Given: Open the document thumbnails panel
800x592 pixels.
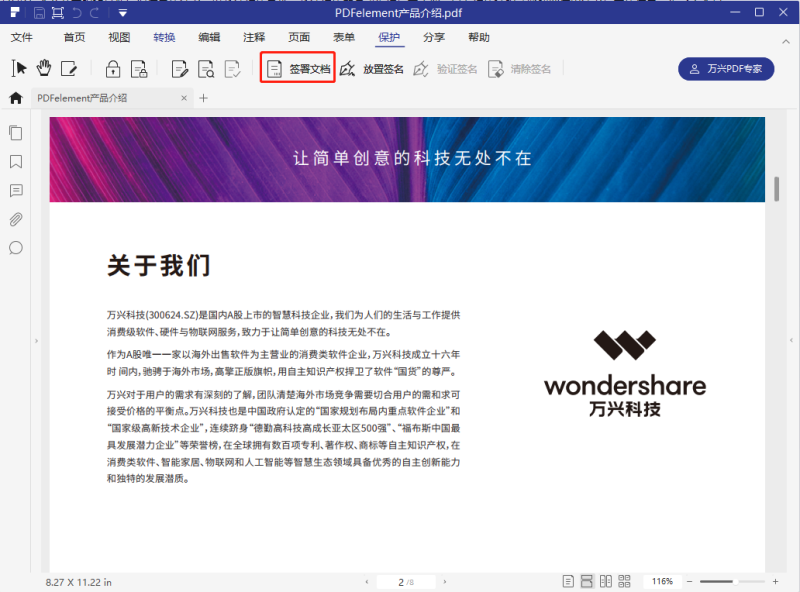Looking at the screenshot, I should (x=15, y=132).
